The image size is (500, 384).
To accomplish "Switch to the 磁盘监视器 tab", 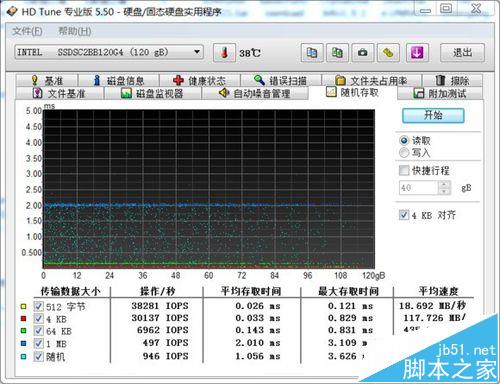I will pos(153,93).
